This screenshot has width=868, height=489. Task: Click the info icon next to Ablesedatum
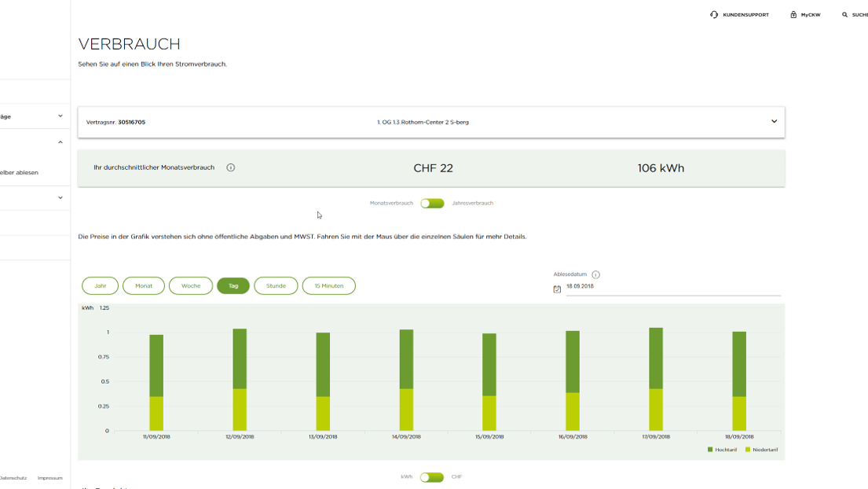tap(595, 274)
